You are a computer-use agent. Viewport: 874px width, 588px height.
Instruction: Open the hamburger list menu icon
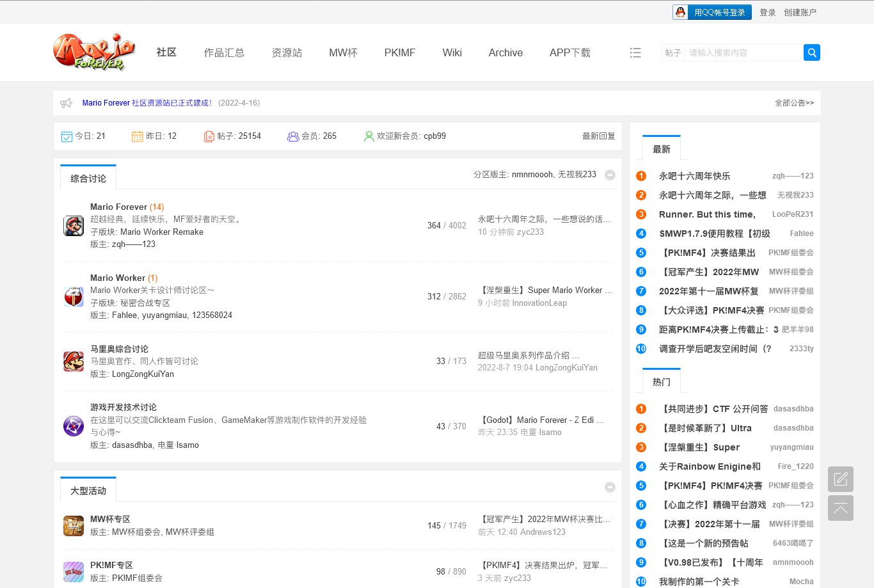pos(635,52)
